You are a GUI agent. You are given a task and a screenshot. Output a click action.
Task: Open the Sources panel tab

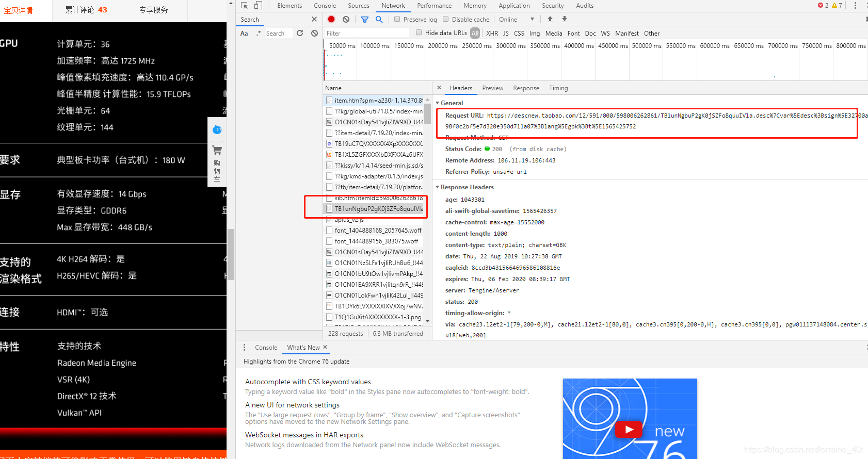[x=358, y=5]
